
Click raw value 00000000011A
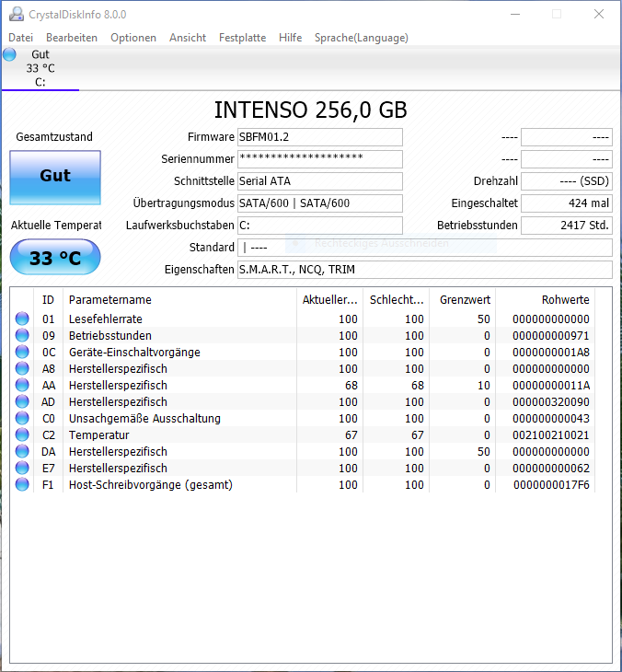551,386
